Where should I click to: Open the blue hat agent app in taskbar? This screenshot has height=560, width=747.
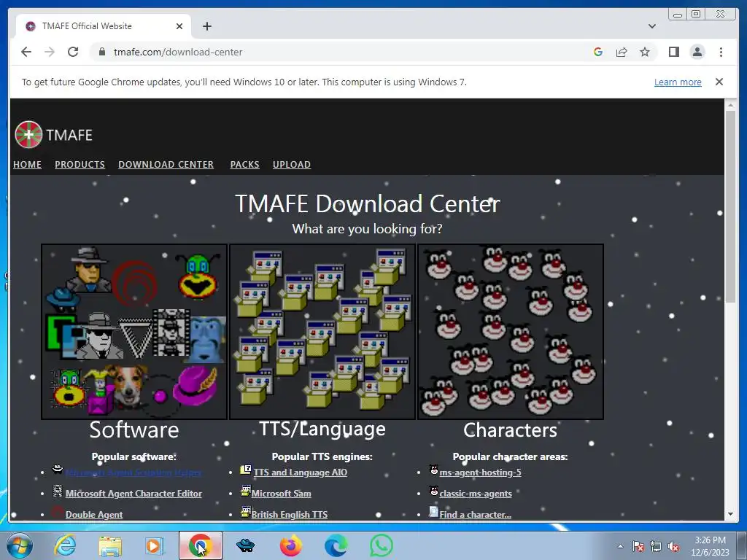pos(245,545)
